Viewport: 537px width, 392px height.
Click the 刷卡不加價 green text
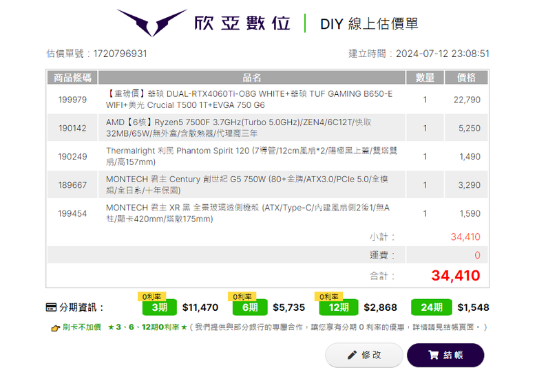click(82, 327)
